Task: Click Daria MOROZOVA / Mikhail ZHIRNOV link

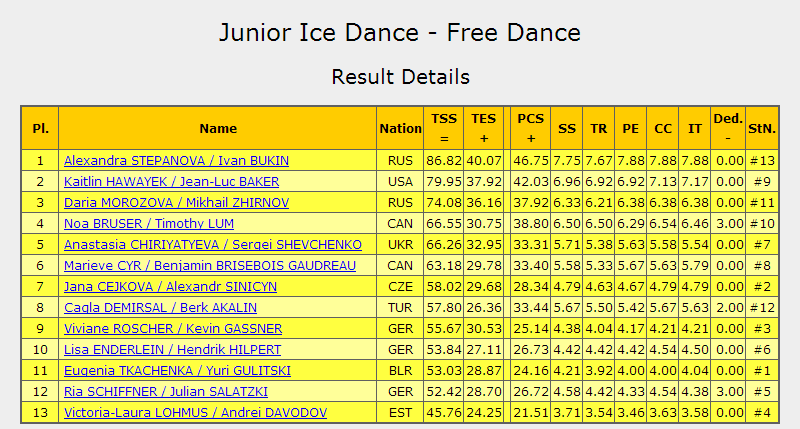Action: pyautogui.click(x=176, y=203)
